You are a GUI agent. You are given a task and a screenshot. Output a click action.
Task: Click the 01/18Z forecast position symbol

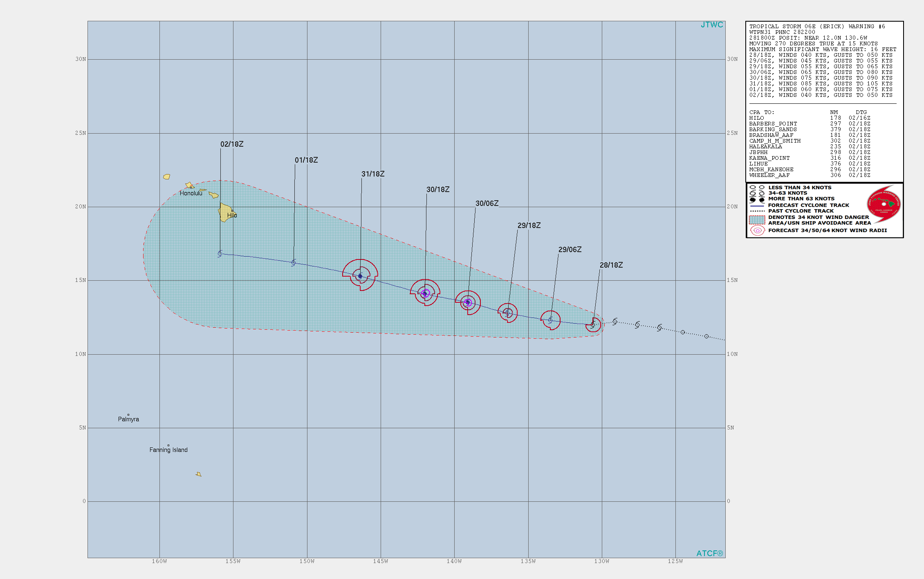(x=294, y=263)
